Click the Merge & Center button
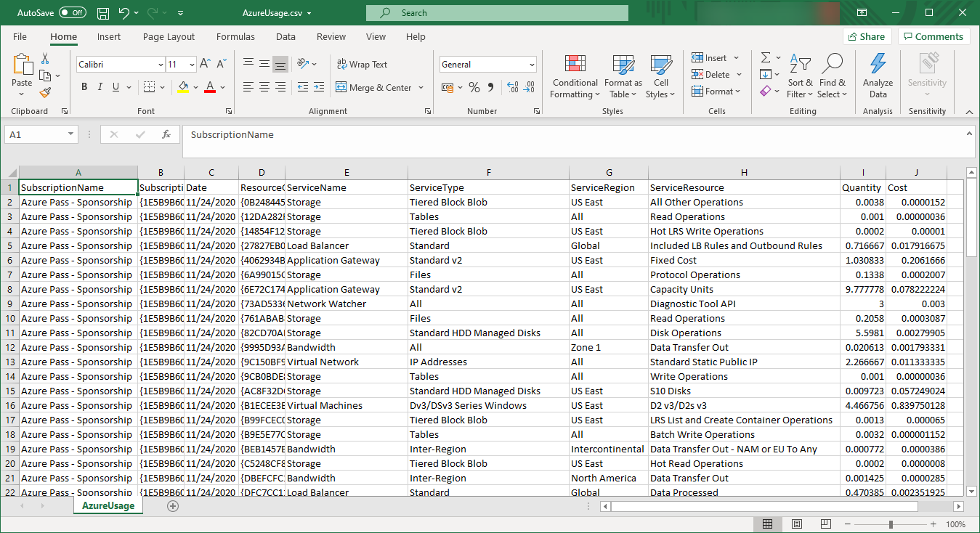 (374, 87)
